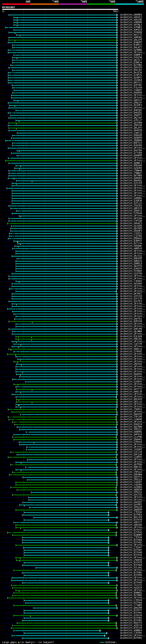Select the UniRef100_Q7RA04 label
The width and height of the screenshot is (146, 644).
coord(131,442)
